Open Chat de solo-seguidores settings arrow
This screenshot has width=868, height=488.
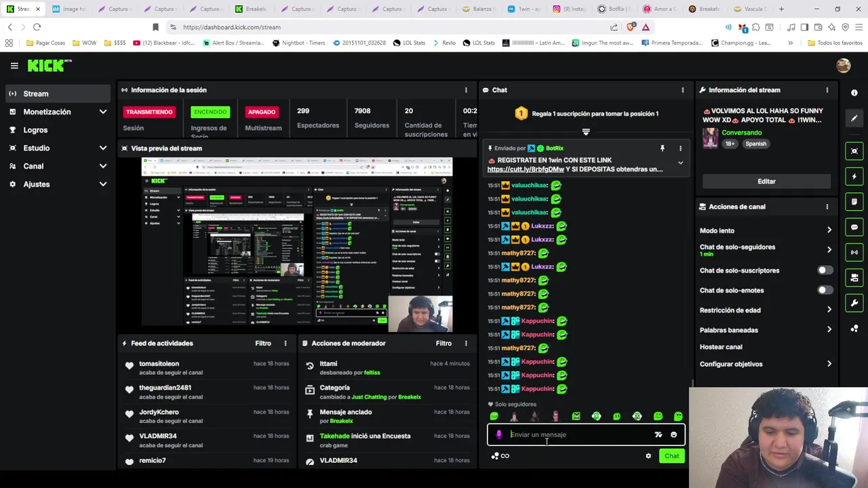(829, 250)
